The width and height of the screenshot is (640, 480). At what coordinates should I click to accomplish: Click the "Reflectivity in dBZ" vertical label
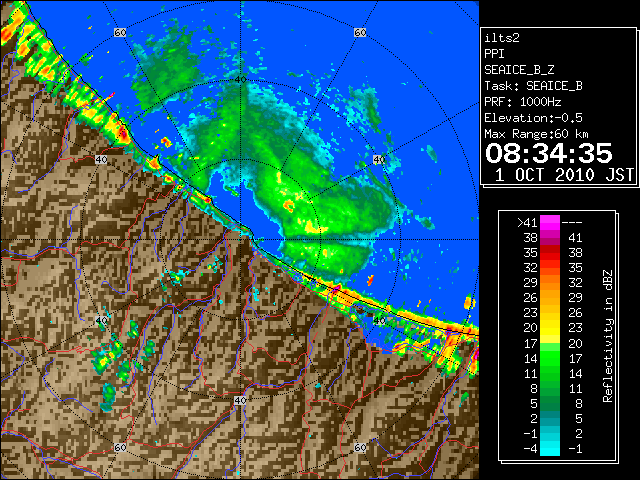click(x=607, y=336)
